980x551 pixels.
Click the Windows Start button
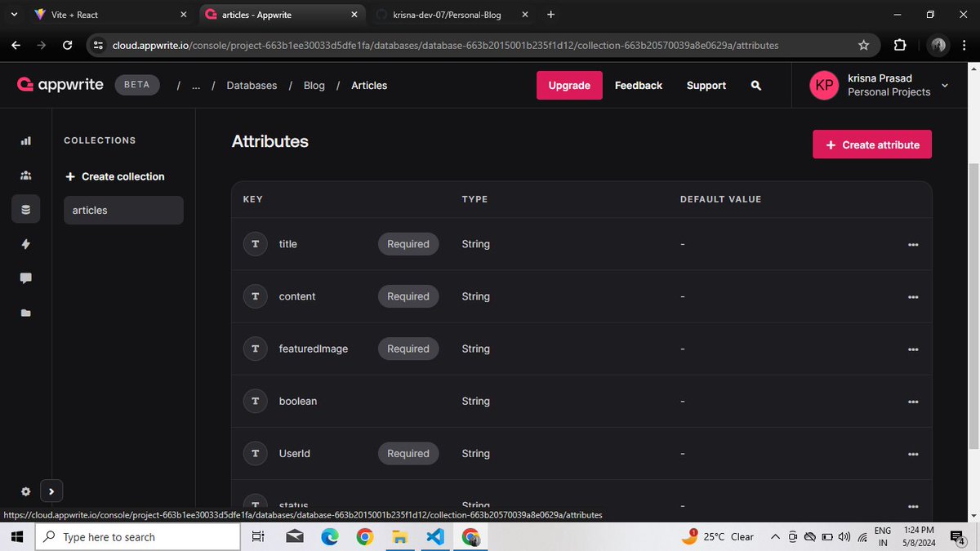click(x=17, y=536)
